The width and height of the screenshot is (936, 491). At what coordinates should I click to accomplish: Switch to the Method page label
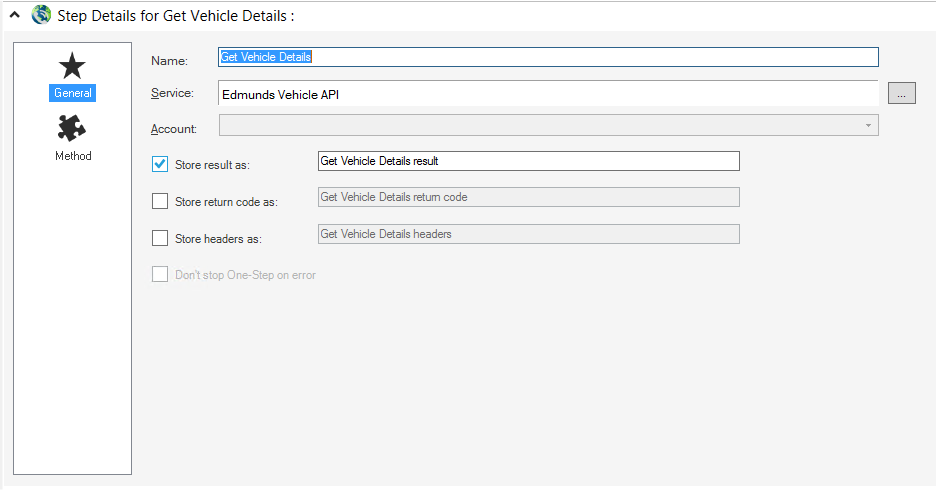(73, 156)
